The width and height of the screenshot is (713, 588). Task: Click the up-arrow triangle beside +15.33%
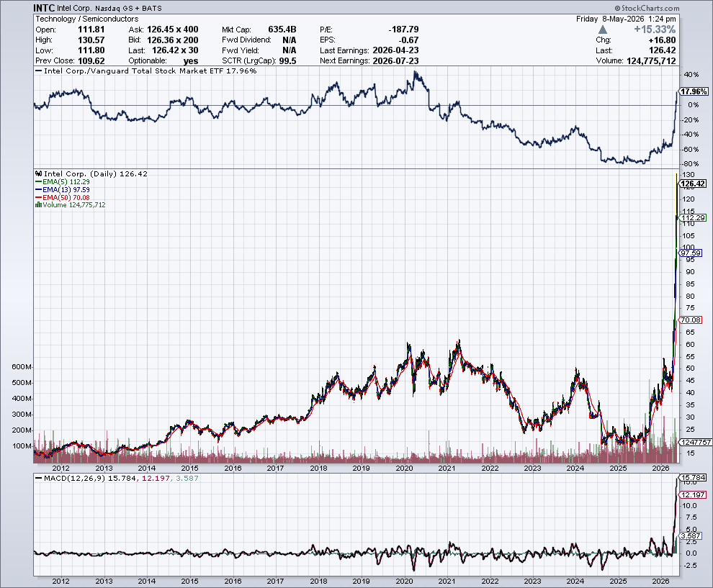click(603, 30)
